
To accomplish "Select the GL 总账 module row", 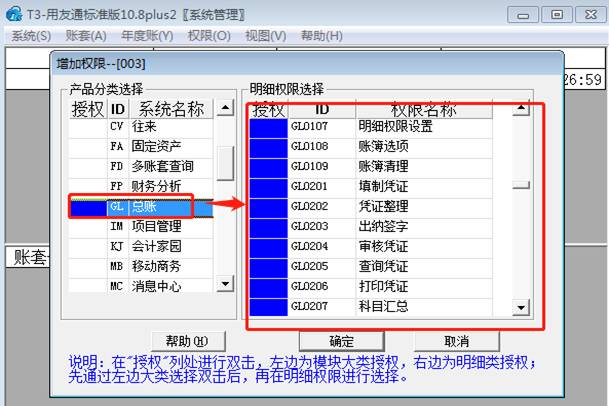I will pyautogui.click(x=160, y=207).
